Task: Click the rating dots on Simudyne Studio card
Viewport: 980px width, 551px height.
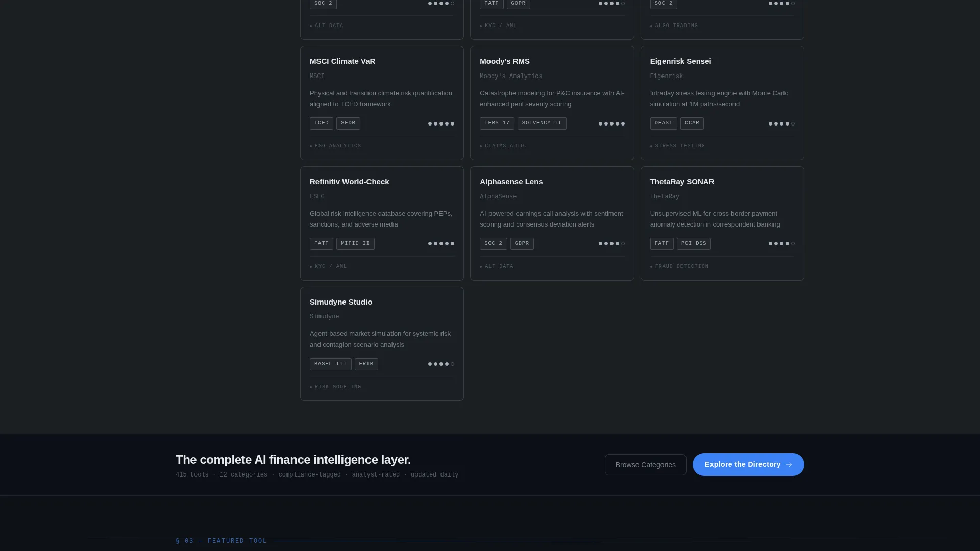Action: [x=441, y=364]
